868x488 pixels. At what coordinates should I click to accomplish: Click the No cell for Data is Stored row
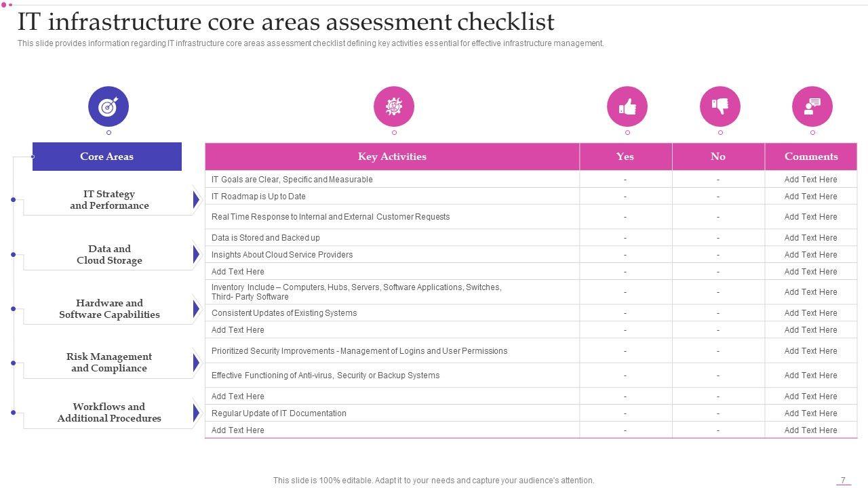pos(718,238)
